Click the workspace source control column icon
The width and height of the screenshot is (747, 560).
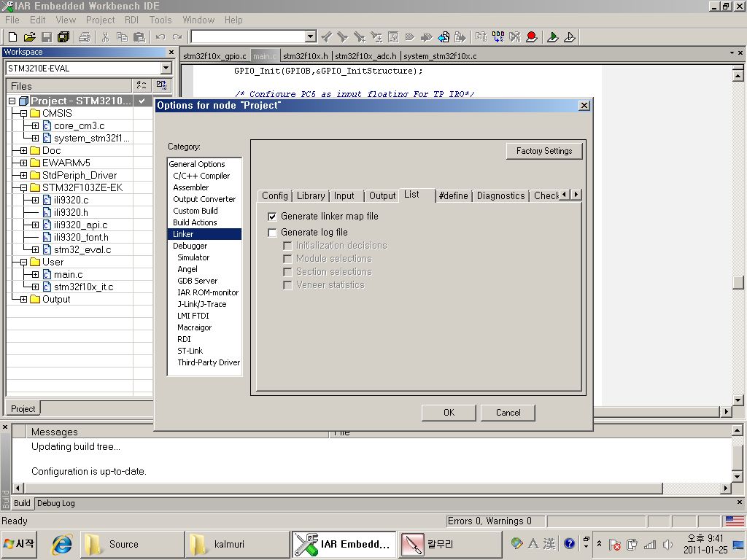(x=161, y=85)
